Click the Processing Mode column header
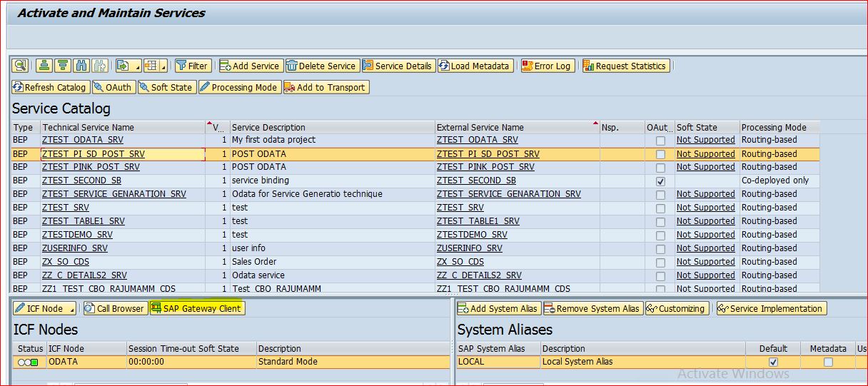 (x=773, y=127)
